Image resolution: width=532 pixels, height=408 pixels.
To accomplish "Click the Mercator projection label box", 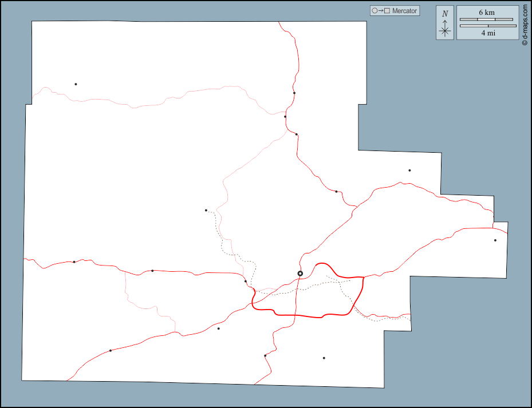I will click(395, 11).
